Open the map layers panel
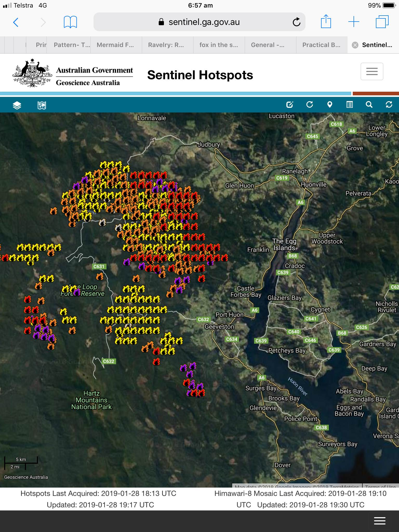This screenshot has height=532, width=399. click(17, 105)
